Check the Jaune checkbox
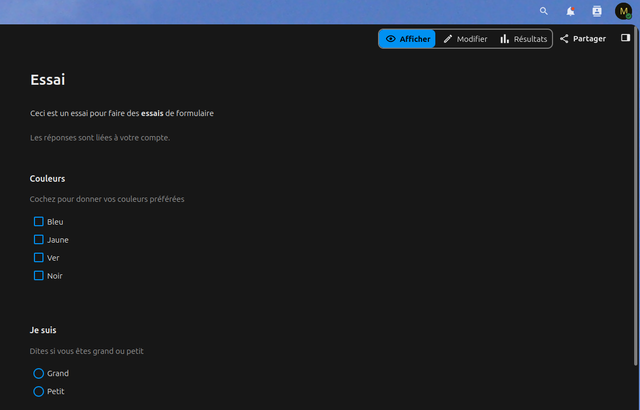Image resolution: width=640 pixels, height=410 pixels. (38, 239)
